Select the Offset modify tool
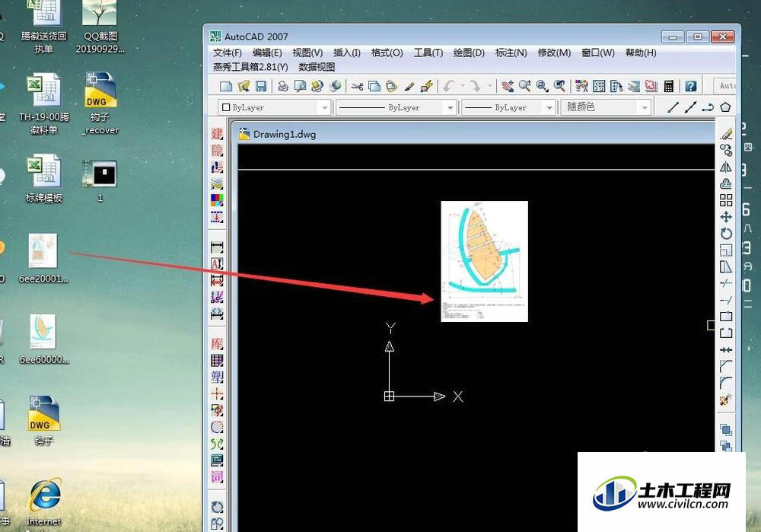Image resolution: width=761 pixels, height=532 pixels. pos(726,183)
